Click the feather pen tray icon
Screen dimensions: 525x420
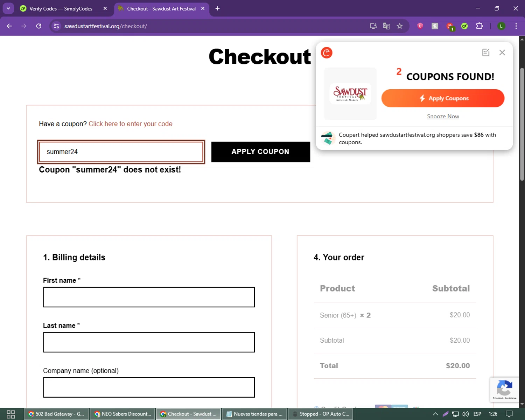point(446,414)
